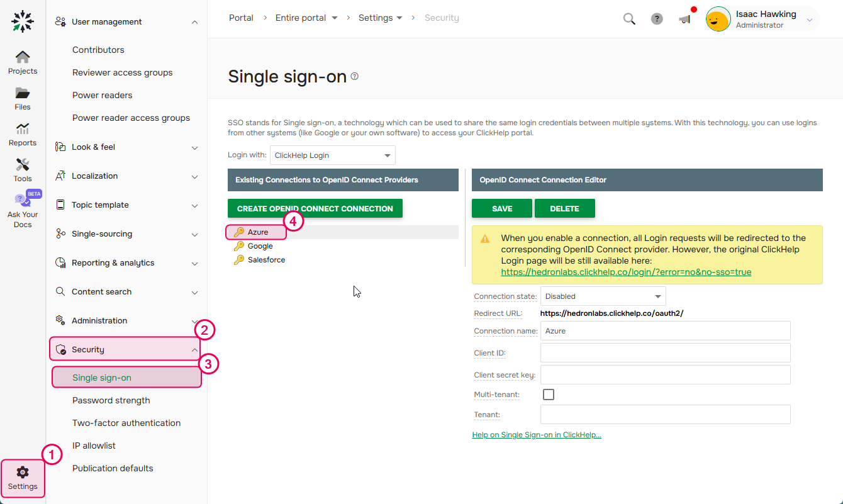The height and width of the screenshot is (504, 843).
Task: Open the Projects section in the sidebar
Action: pyautogui.click(x=23, y=61)
